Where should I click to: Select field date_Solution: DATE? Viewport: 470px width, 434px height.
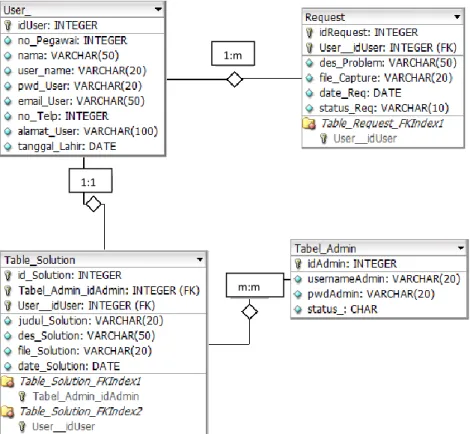tap(69, 366)
